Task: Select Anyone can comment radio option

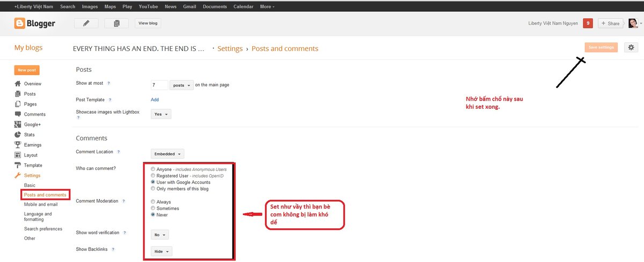Action: 153,169
